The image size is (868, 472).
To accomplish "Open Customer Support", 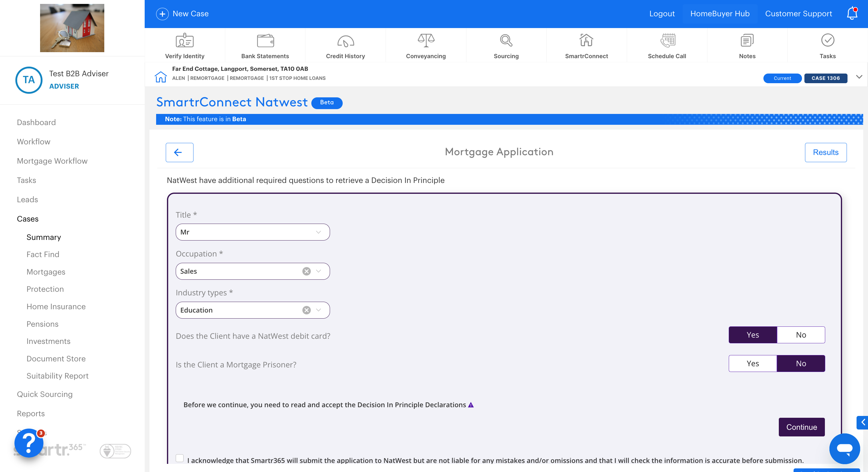I will pos(798,14).
